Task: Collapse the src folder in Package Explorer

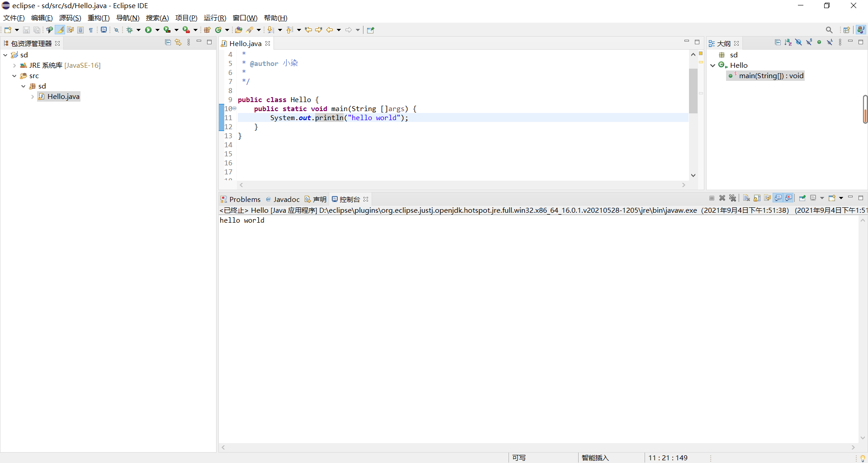Action: 14,76
